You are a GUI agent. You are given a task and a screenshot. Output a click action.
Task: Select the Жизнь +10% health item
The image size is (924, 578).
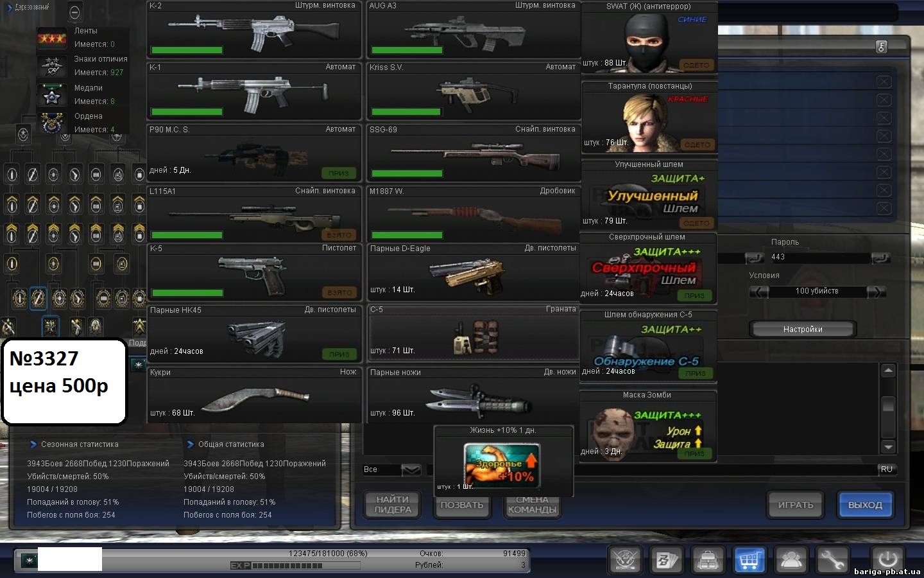pos(504,460)
